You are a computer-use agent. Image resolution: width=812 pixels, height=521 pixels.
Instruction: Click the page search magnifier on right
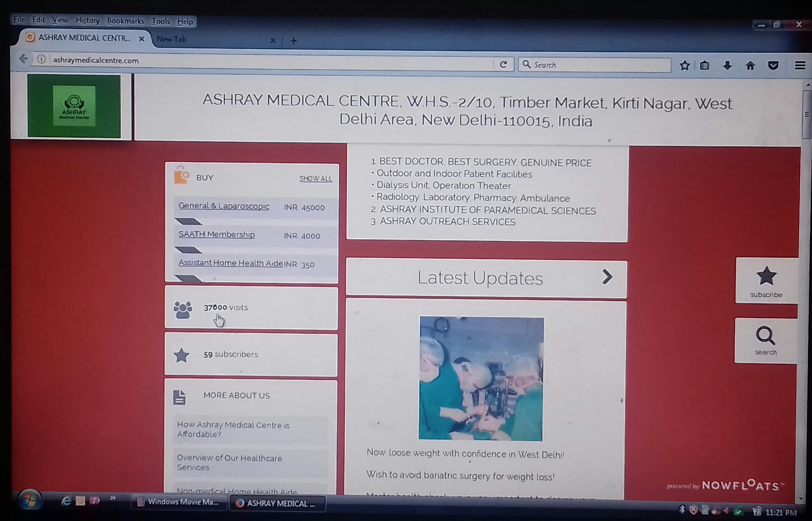(765, 340)
